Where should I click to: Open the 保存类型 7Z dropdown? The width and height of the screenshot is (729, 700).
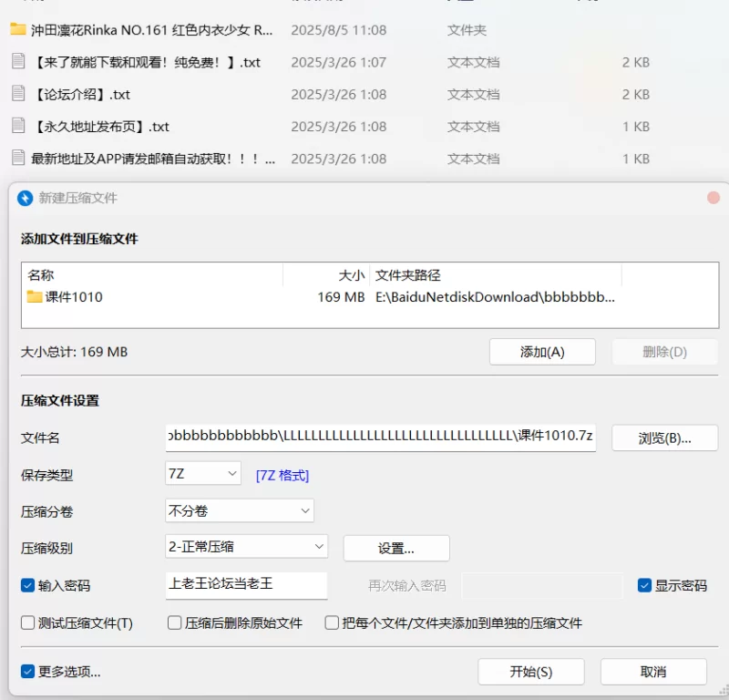point(203,473)
